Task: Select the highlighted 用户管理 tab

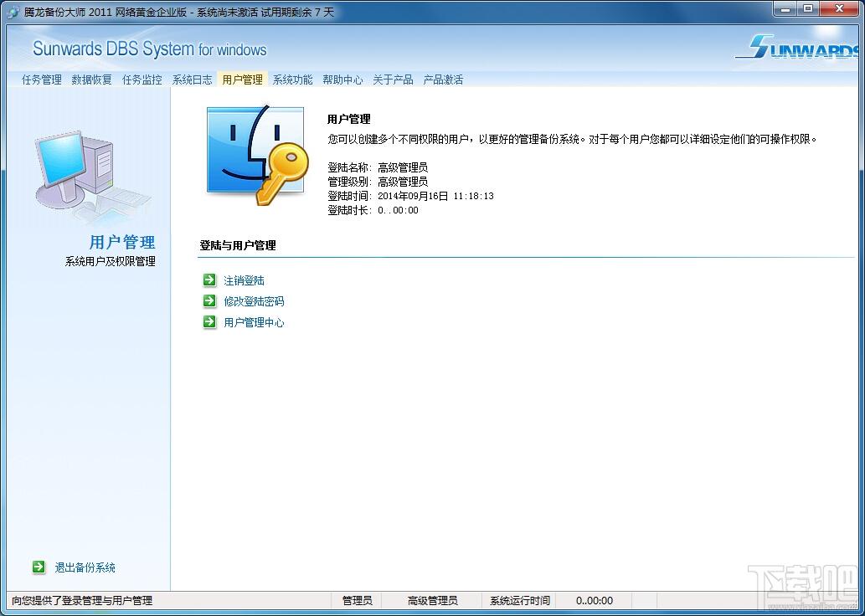Action: tap(242, 80)
